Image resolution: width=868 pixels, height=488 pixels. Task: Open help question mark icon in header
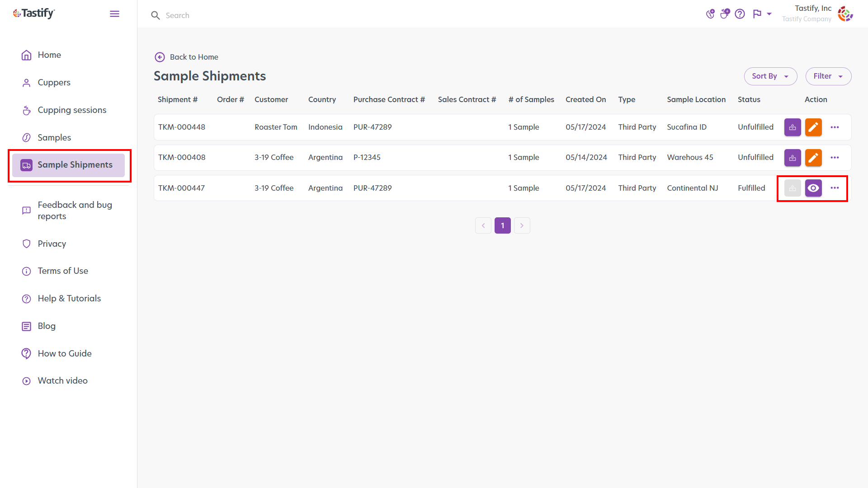pyautogui.click(x=740, y=14)
